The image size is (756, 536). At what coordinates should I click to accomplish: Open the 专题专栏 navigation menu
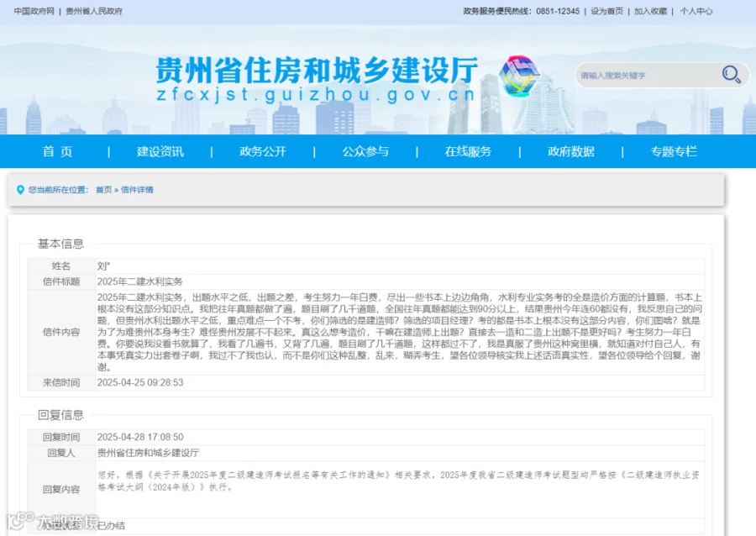tap(674, 152)
